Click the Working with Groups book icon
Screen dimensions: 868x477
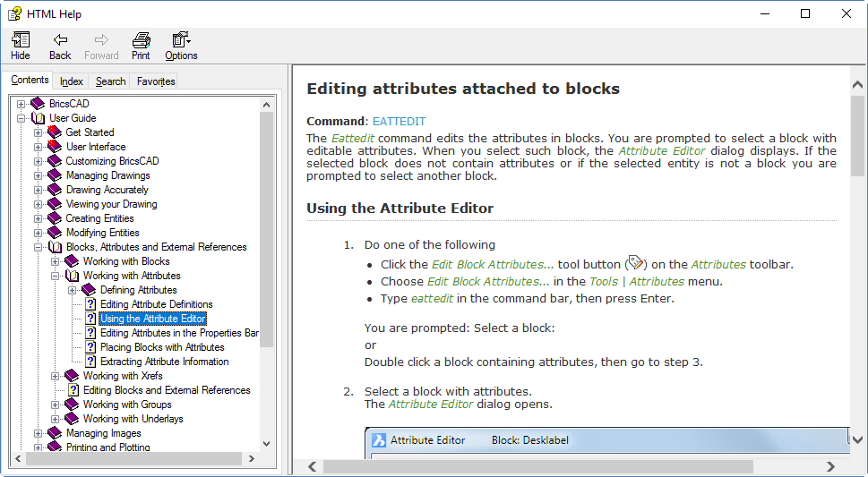(72, 405)
